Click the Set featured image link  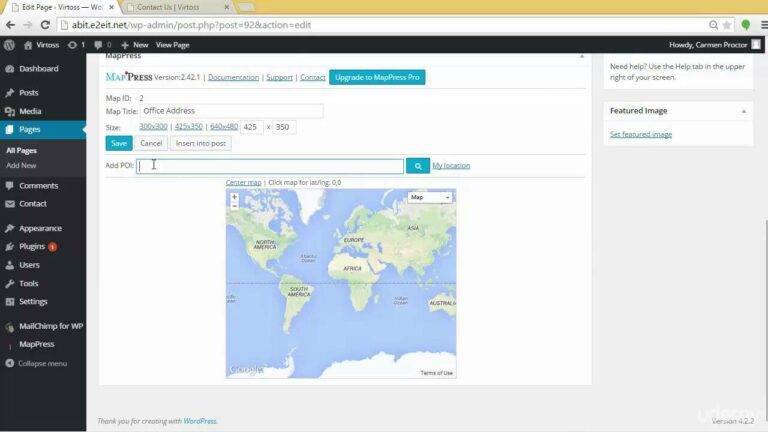(x=640, y=134)
